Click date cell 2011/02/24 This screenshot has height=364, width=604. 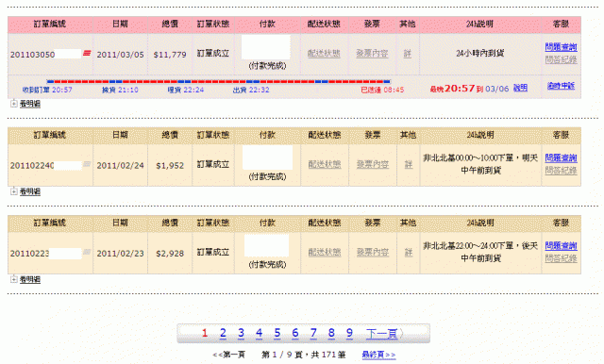click(x=120, y=165)
